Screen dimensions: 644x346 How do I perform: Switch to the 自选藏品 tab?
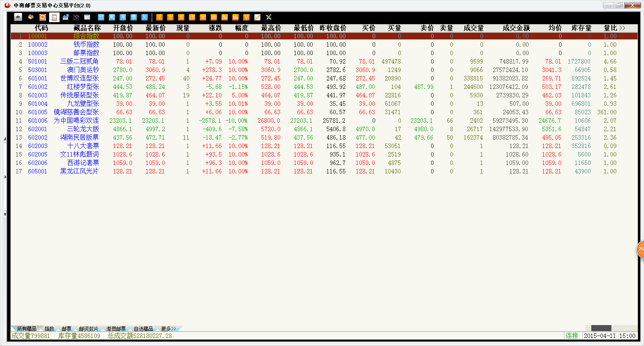pyautogui.click(x=143, y=329)
